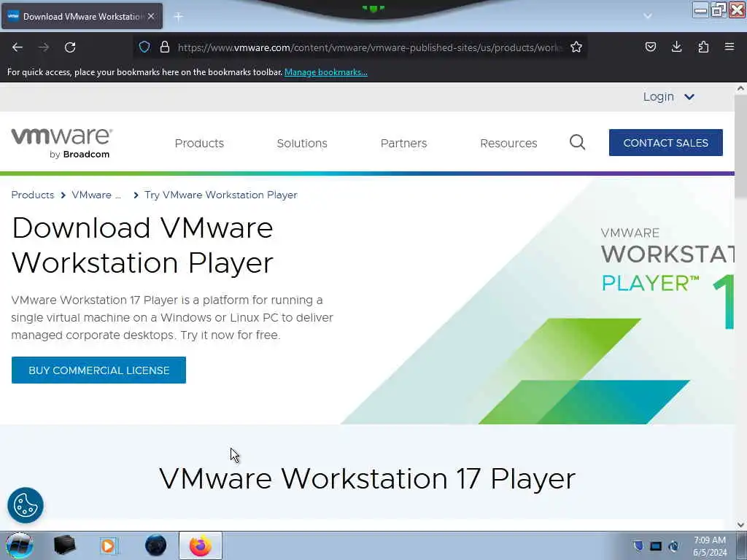Image resolution: width=747 pixels, height=560 pixels.
Task: Click Try VMware Workstation Player breadcrumb
Action: (x=220, y=195)
